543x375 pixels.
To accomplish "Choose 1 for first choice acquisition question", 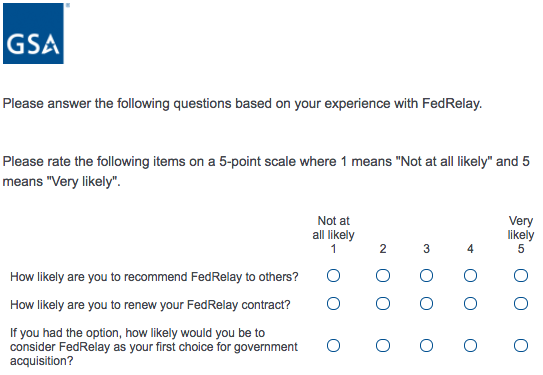I will click(x=333, y=346).
